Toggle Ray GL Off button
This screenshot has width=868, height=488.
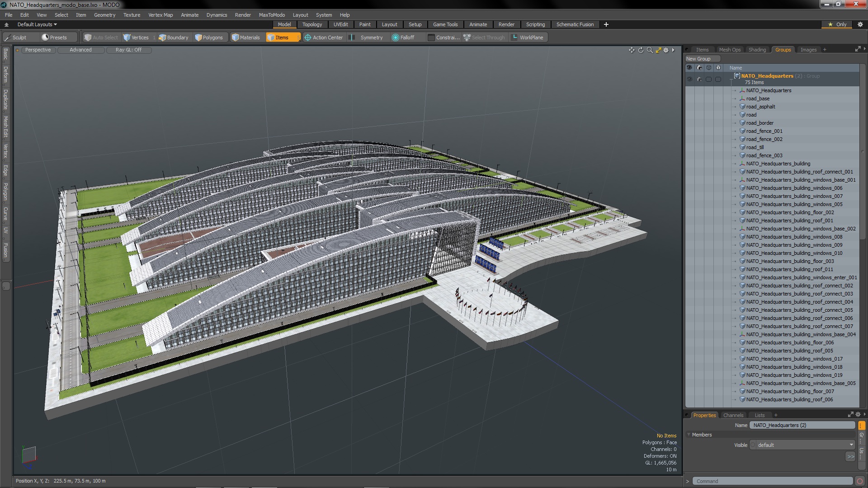tap(129, 50)
